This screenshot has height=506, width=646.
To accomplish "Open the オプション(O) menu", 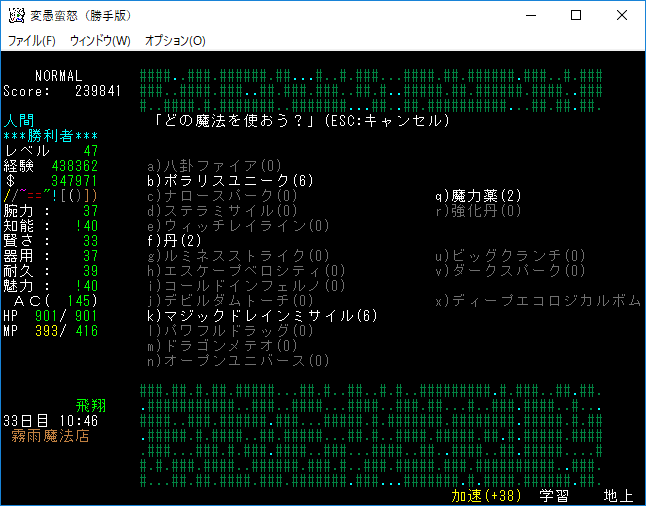I will pyautogui.click(x=175, y=41).
